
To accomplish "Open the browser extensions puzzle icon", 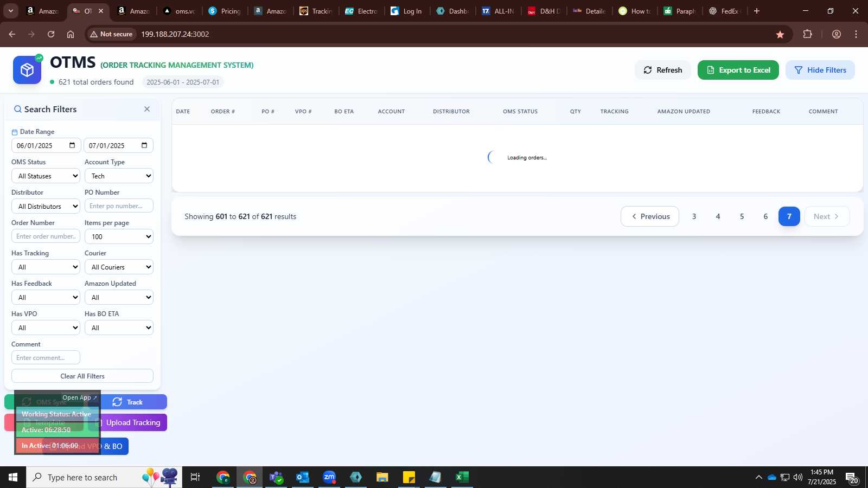I will (808, 34).
